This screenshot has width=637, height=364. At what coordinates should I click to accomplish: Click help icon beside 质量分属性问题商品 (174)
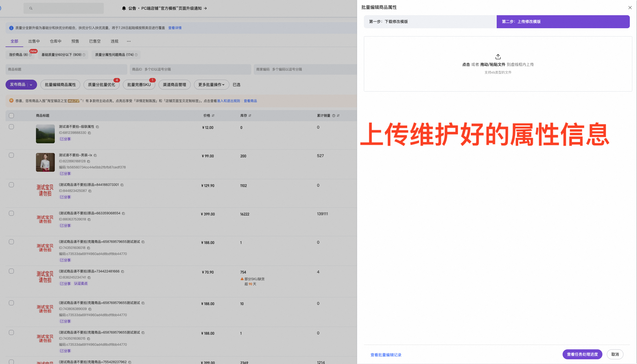point(136,55)
